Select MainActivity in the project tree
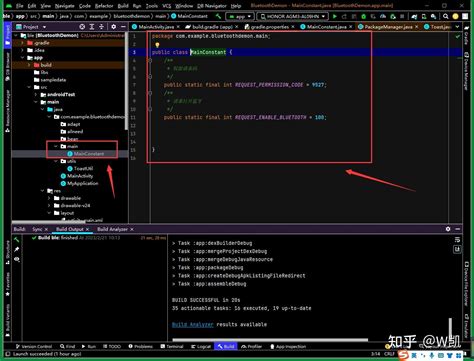 80,176
